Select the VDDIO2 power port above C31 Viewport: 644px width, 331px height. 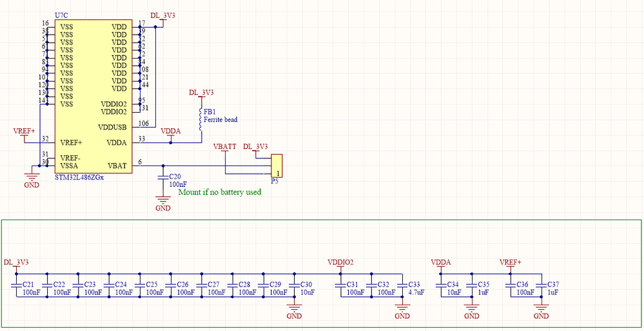(x=340, y=266)
